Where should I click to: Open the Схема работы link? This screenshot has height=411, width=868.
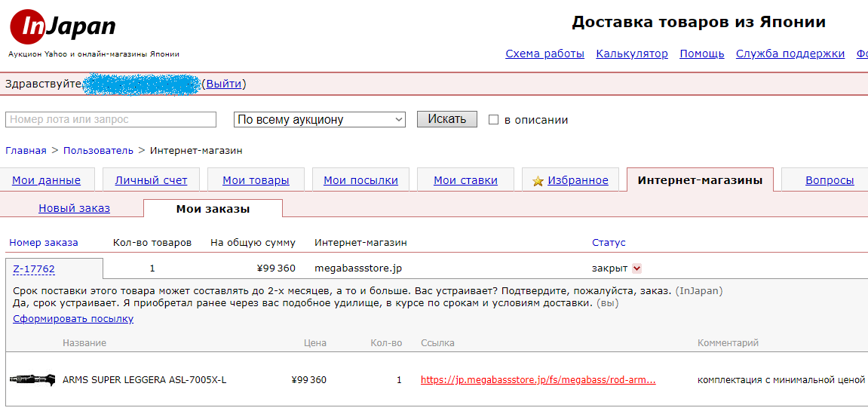click(544, 54)
